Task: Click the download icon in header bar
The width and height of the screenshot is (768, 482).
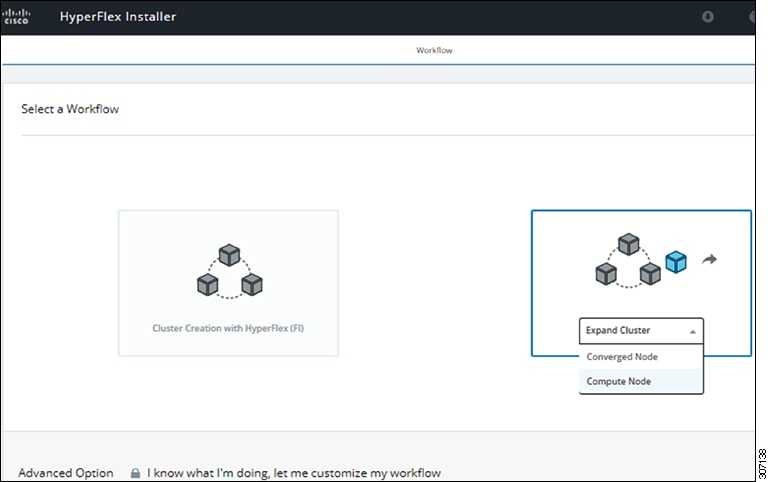Action: [x=707, y=17]
